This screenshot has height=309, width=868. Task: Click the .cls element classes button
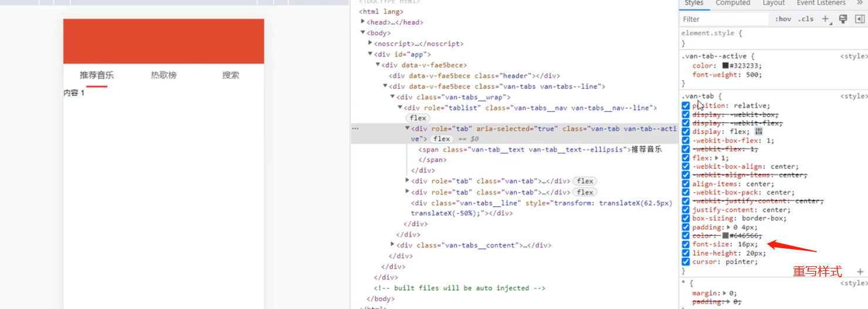tap(806, 19)
